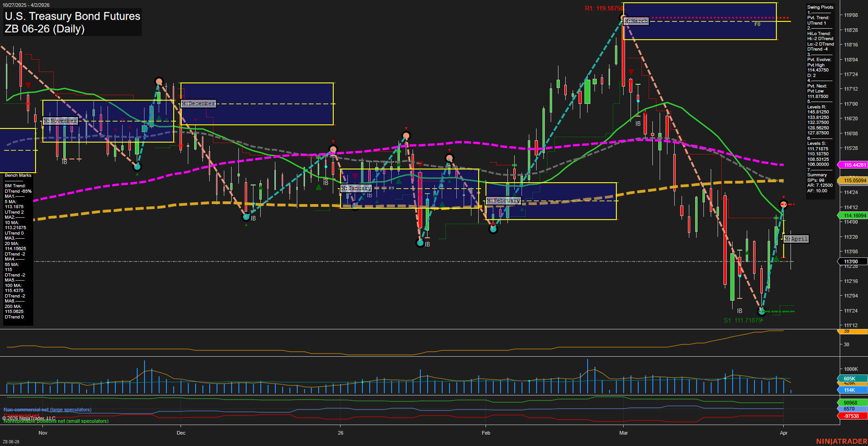Click the magenta 115.44281 price marker
The width and height of the screenshot is (868, 446).
click(x=853, y=165)
